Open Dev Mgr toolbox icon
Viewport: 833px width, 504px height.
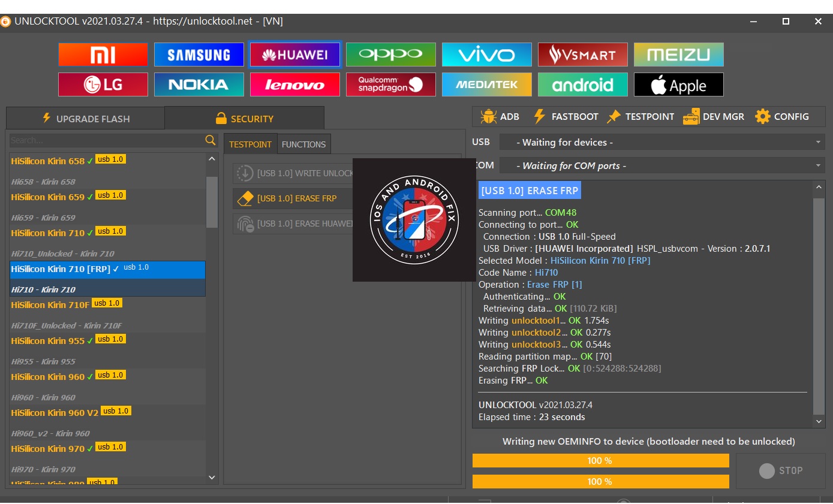coord(691,116)
